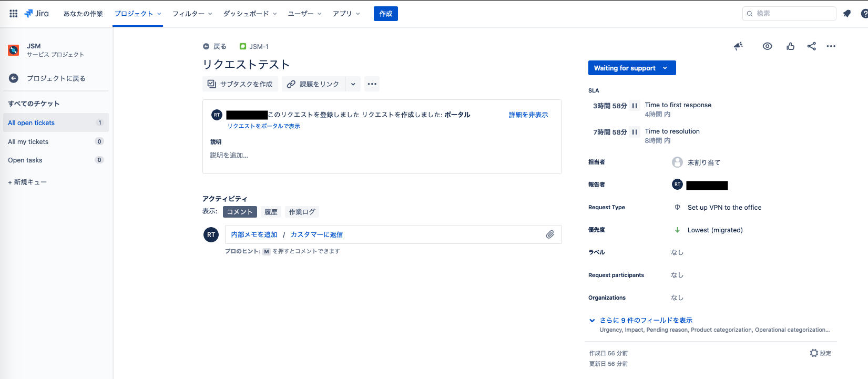Open リクエストをポータルで表示 link

(x=264, y=126)
